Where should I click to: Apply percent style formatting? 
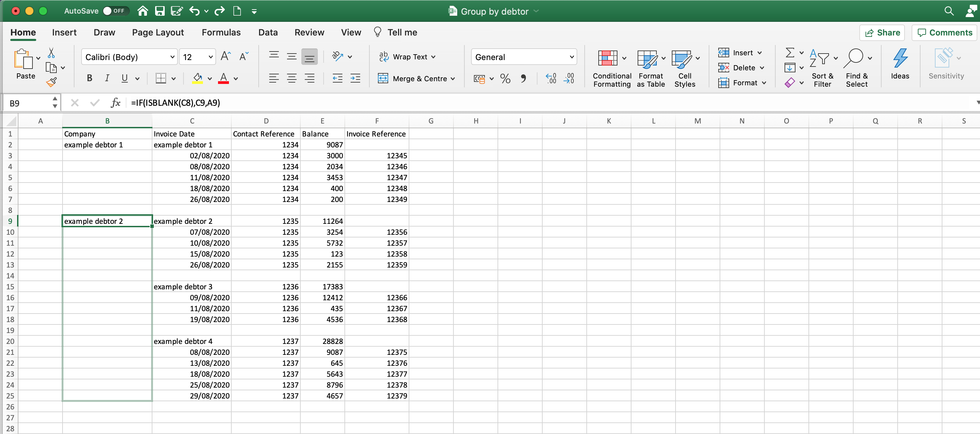coord(505,79)
